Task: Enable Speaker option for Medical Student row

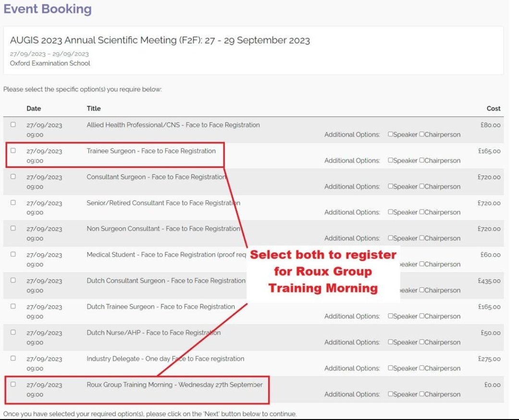Action: coord(391,264)
